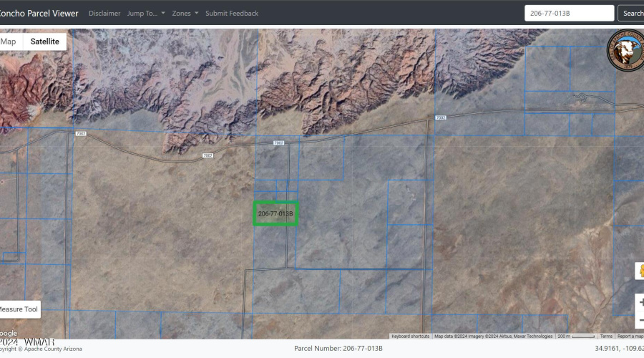Click the 200 m map scale bar
Viewport: 644px width, 358px height.
576,336
